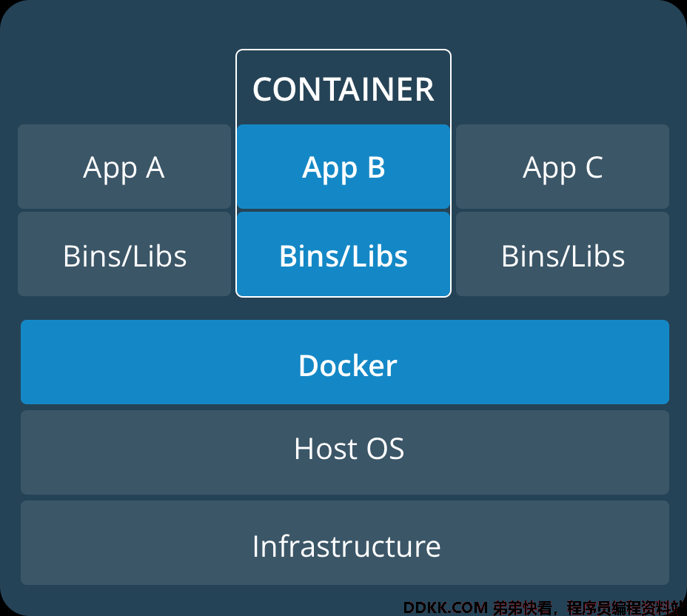Click the Host OS text label
Screen dimensions: 687x616
(x=349, y=449)
